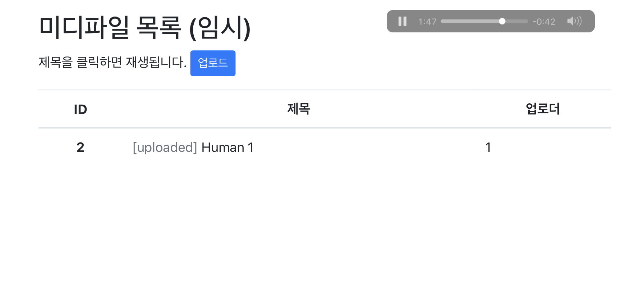Click the 제목 column header

[298, 109]
